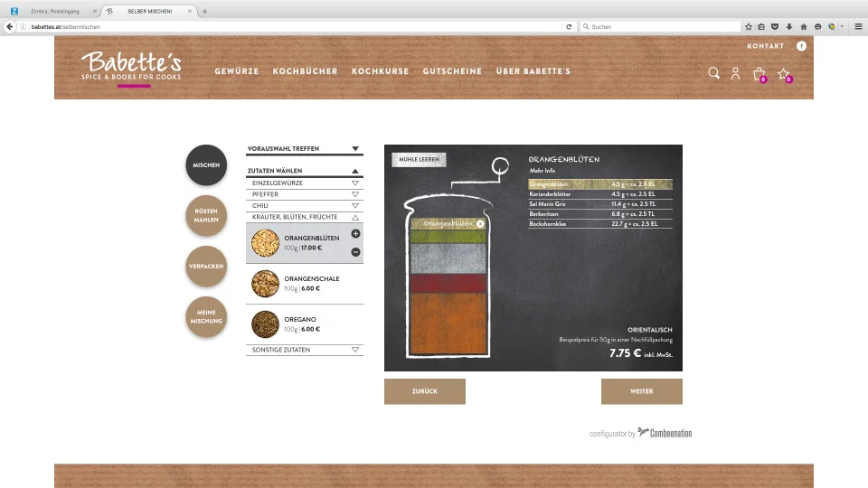Go back with the browser back arrow
This screenshot has height=488, width=868.
(x=9, y=26)
